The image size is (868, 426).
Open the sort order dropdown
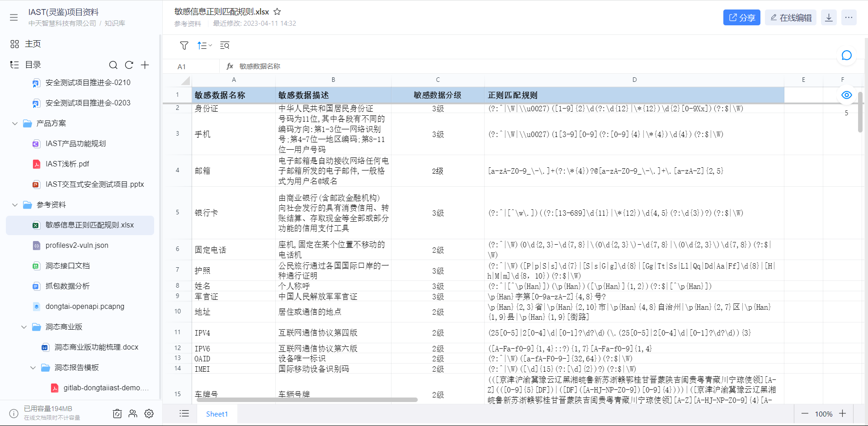[204, 45]
